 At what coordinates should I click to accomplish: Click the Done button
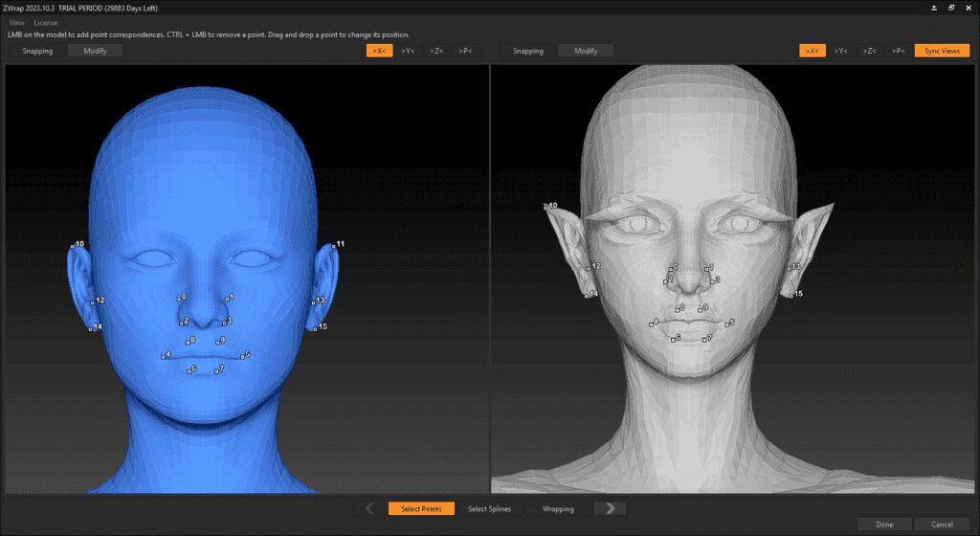coord(884,524)
